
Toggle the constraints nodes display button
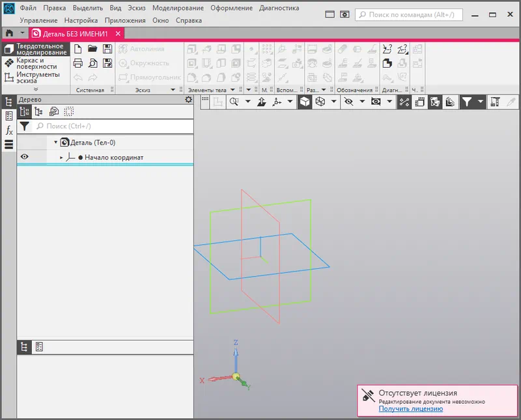[404, 102]
